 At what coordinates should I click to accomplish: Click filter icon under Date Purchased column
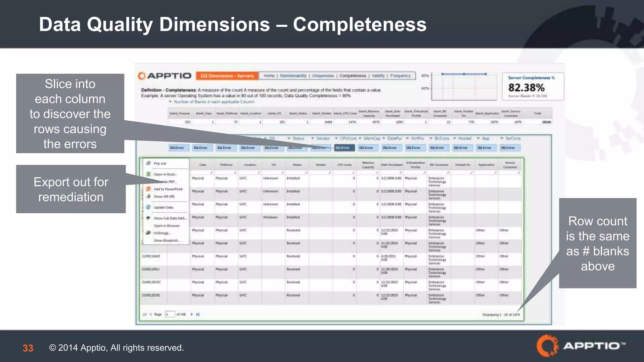coord(401,173)
